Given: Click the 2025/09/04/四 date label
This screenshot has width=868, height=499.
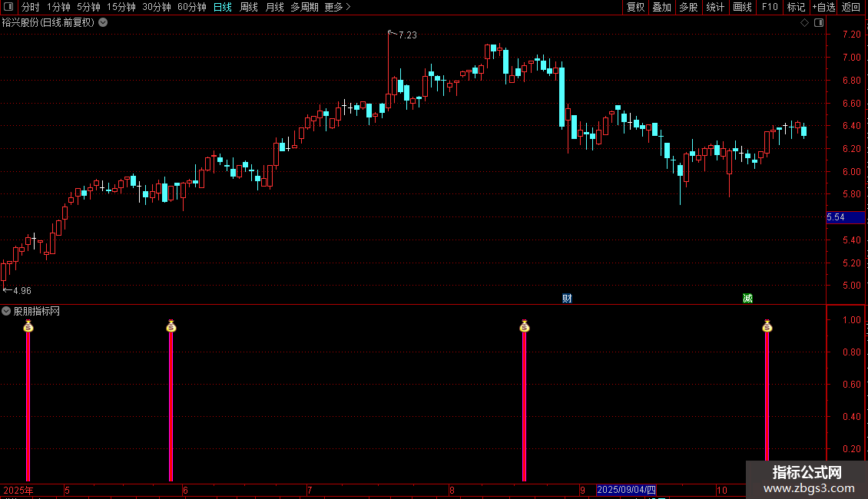Looking at the screenshot, I should (627, 490).
